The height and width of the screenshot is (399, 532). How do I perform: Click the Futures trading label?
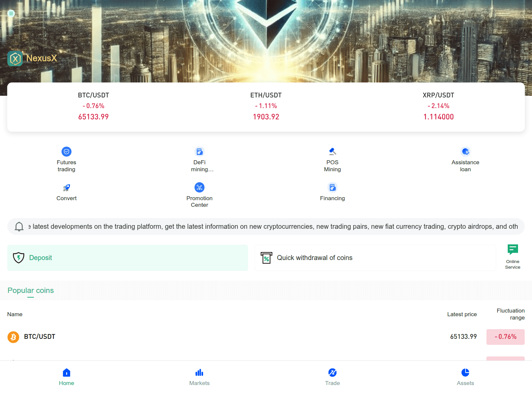[x=66, y=166]
